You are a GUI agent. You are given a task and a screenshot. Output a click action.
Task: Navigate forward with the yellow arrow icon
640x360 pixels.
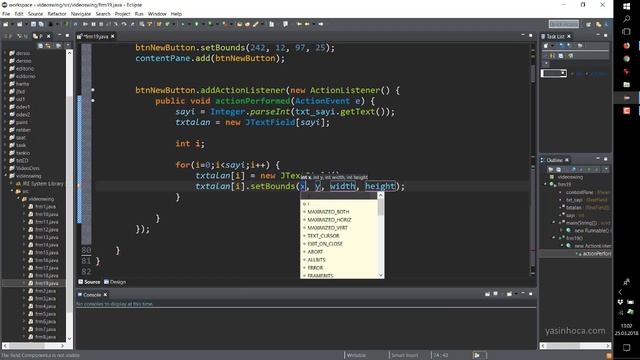[321, 24]
